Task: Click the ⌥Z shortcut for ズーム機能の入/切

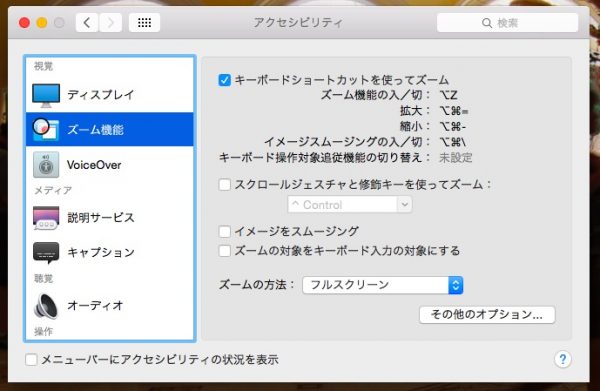Action: [448, 95]
